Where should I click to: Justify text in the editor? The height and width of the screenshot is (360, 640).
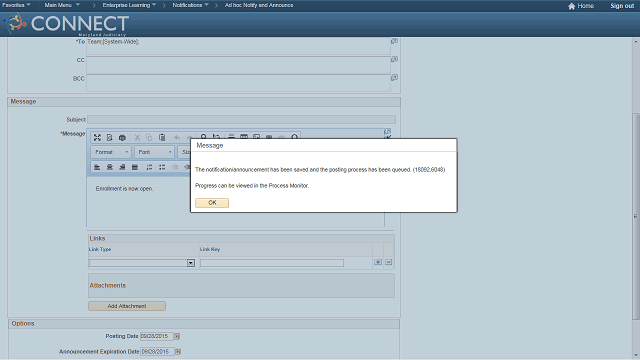[x=134, y=167]
